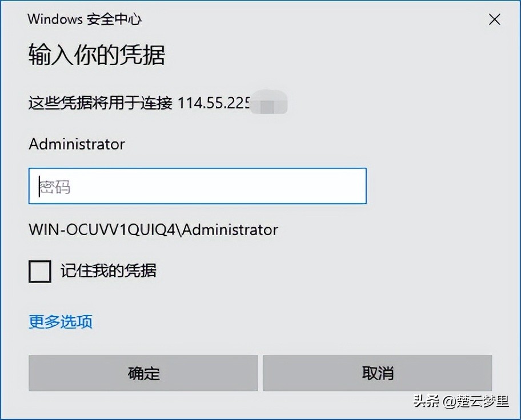This screenshot has width=521, height=420.
Task: Confirm credentials with the 确定 button
Action: pyautogui.click(x=142, y=373)
